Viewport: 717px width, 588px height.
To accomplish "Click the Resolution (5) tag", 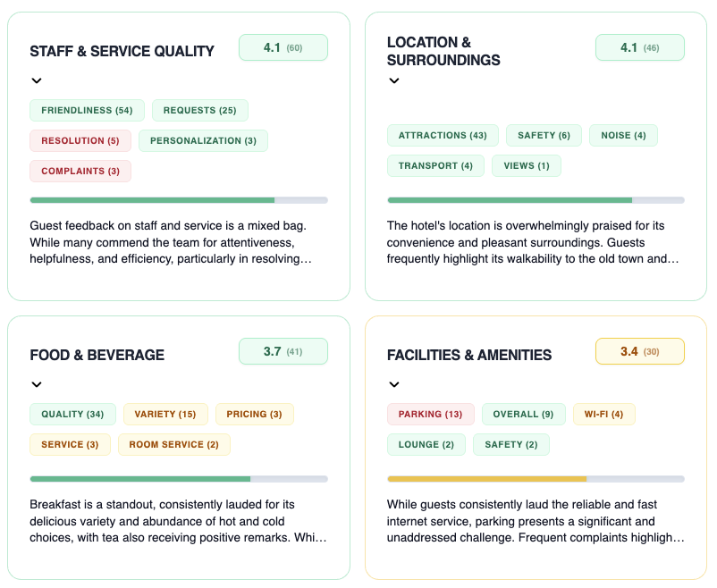I will point(80,140).
